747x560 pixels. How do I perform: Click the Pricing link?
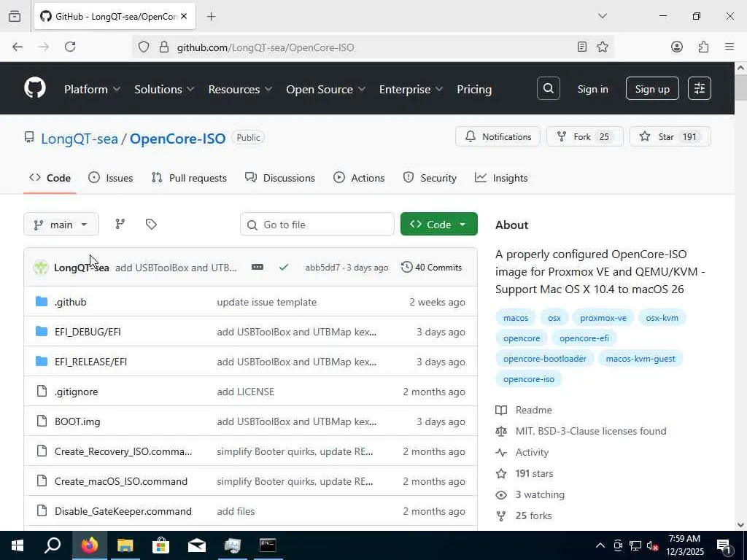pyautogui.click(x=474, y=89)
